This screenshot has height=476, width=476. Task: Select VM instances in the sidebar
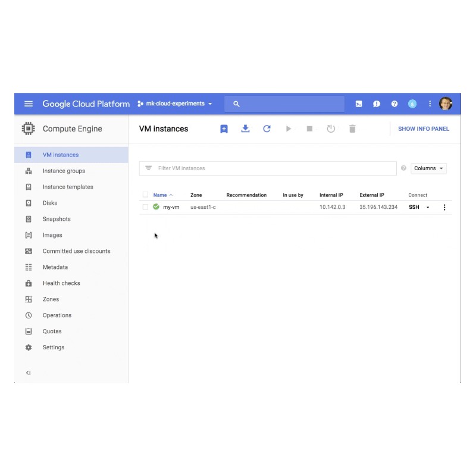click(x=71, y=155)
